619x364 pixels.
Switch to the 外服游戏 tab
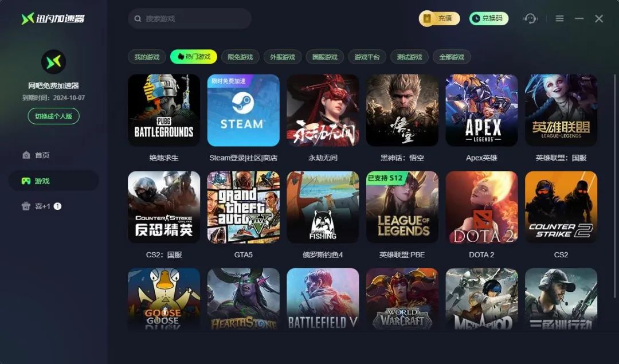click(283, 57)
